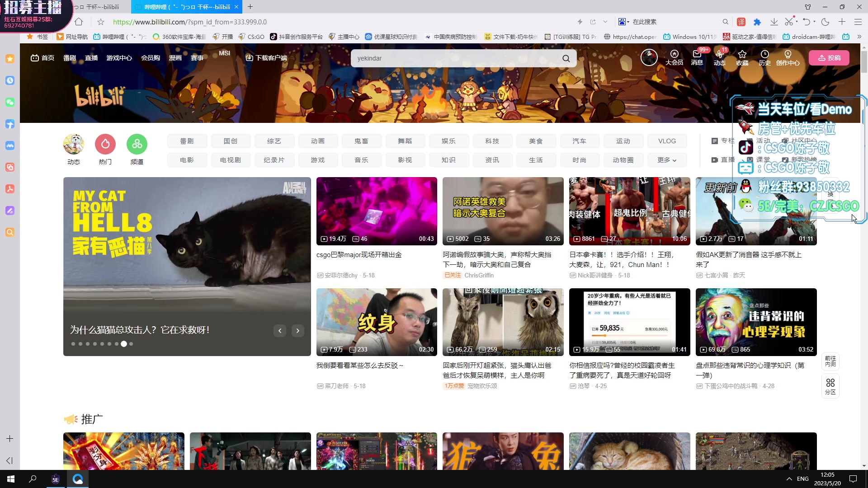Toggle browser dark mode moon icon
This screenshot has width=868, height=488.
pos(826,22)
